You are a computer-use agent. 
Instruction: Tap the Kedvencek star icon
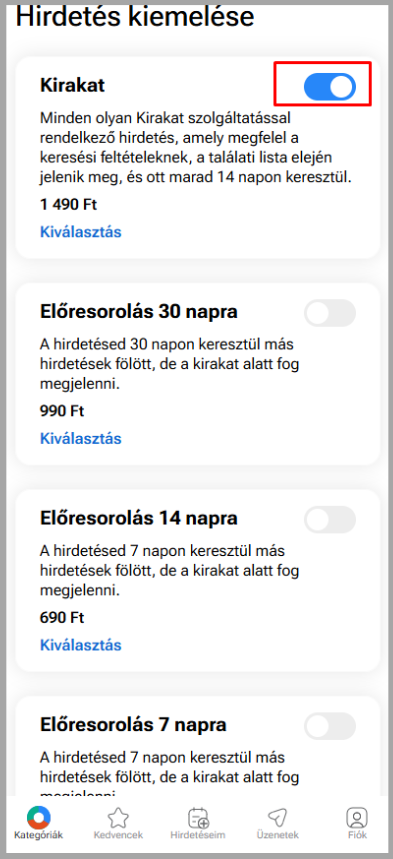[x=118, y=818]
